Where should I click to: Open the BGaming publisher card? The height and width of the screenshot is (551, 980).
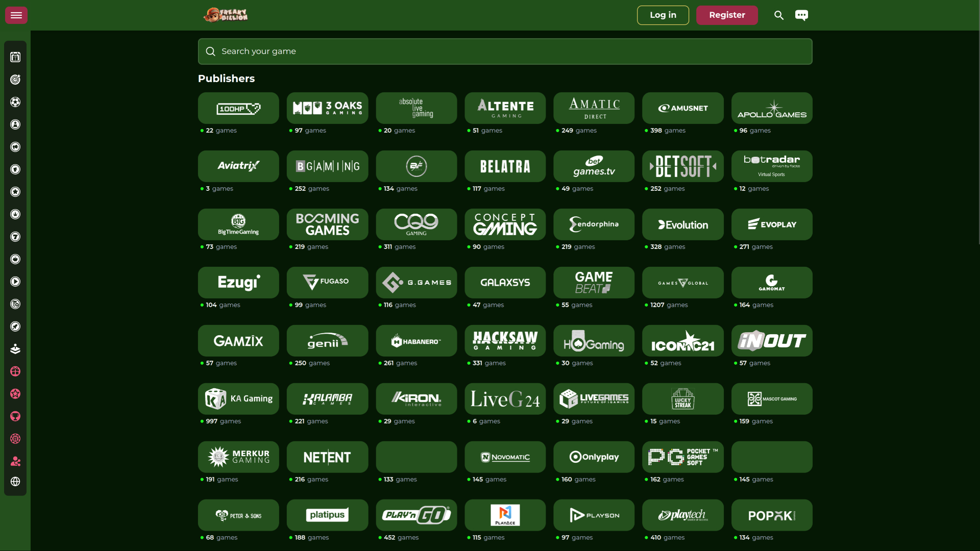327,166
